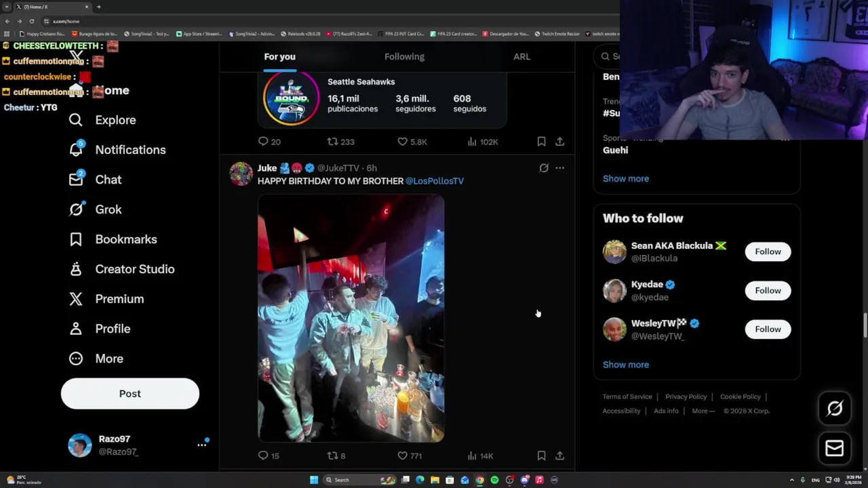Viewport: 868px width, 488px height.
Task: Show hidden system tray icons
Action: (x=791, y=480)
